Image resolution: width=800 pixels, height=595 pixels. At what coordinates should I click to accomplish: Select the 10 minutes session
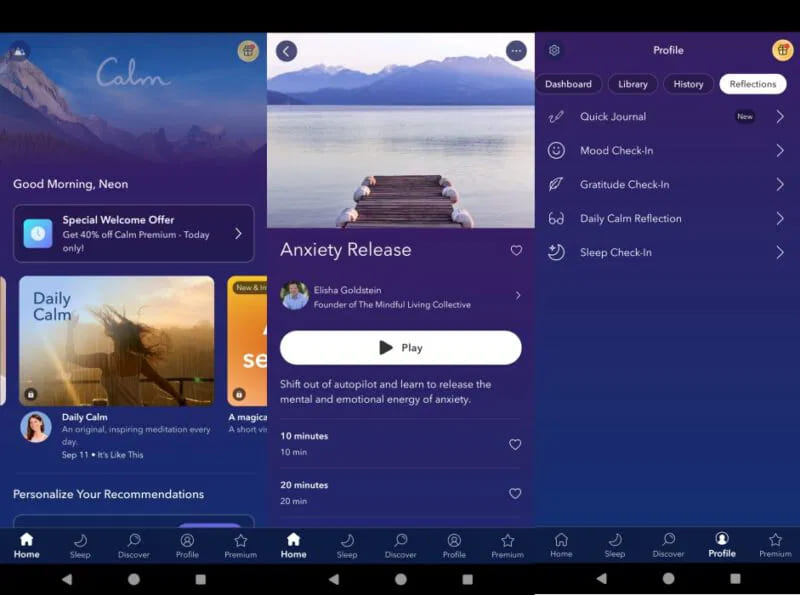tap(401, 444)
